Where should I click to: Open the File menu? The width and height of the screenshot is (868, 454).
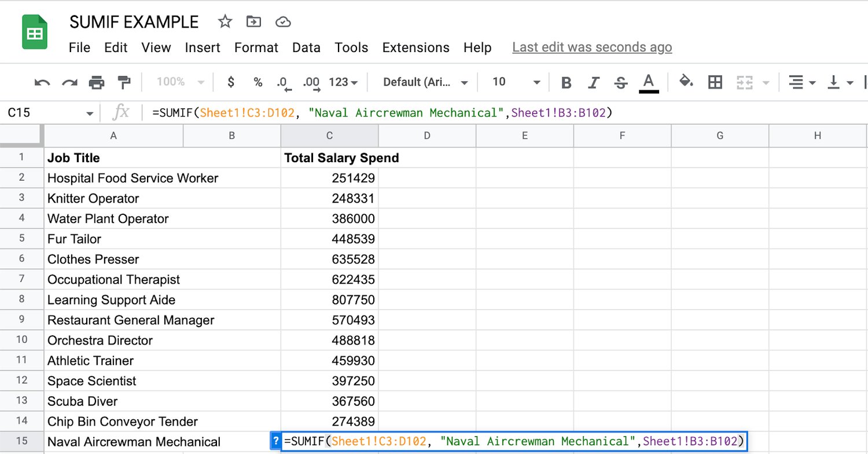[x=79, y=47]
